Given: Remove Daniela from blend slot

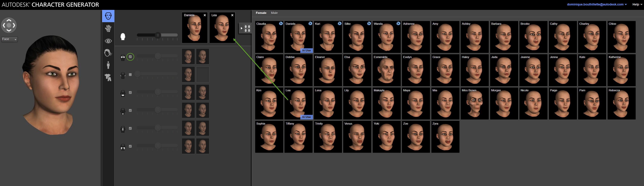Looking at the screenshot, I should point(205,15).
